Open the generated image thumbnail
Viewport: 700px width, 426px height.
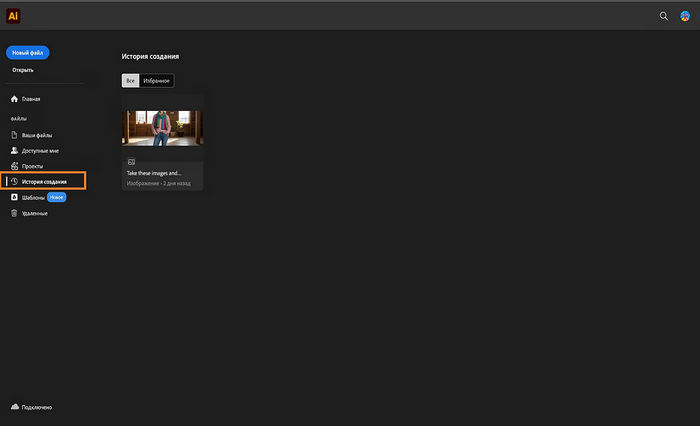coord(162,128)
